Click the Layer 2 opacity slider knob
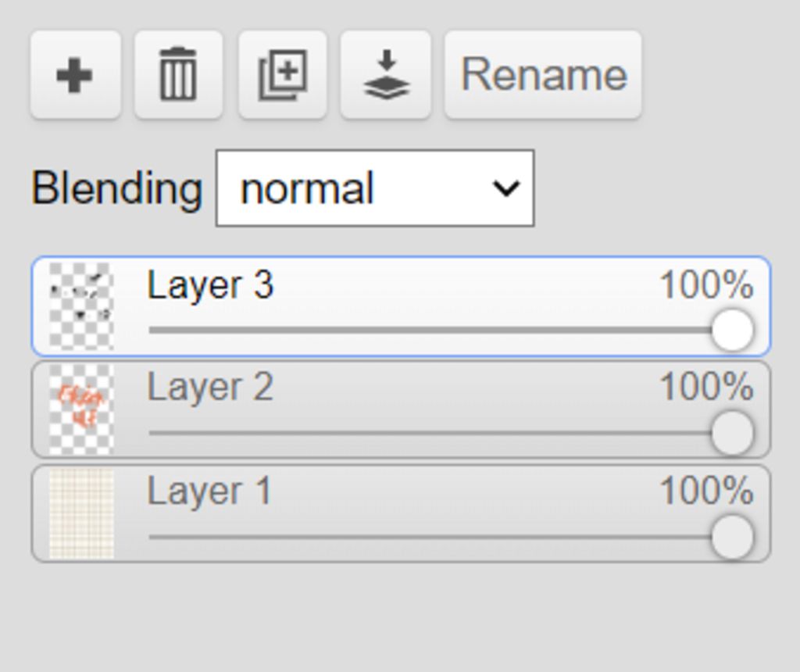The image size is (800, 672). tap(732, 433)
